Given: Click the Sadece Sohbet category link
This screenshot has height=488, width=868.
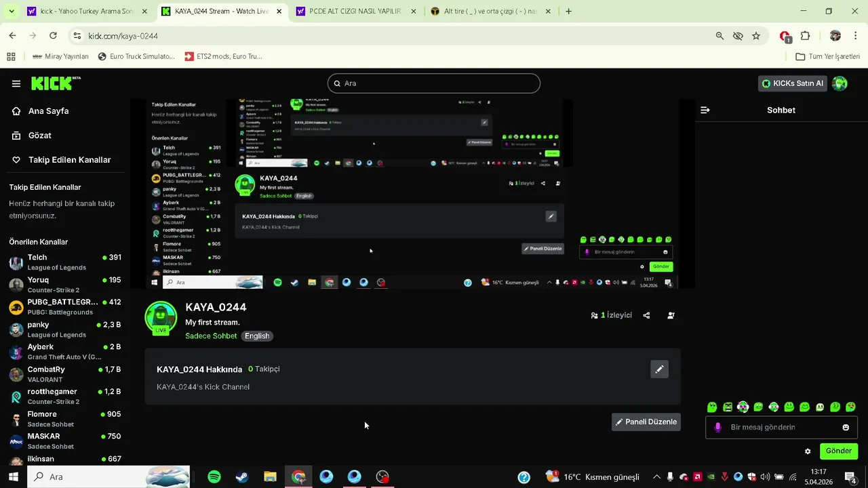Looking at the screenshot, I should pos(211,336).
